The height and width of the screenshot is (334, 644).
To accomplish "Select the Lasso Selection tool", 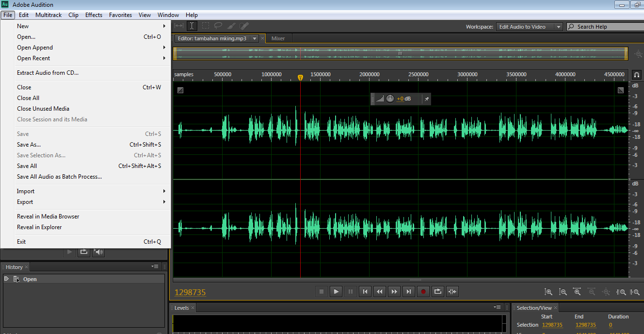I will (218, 26).
